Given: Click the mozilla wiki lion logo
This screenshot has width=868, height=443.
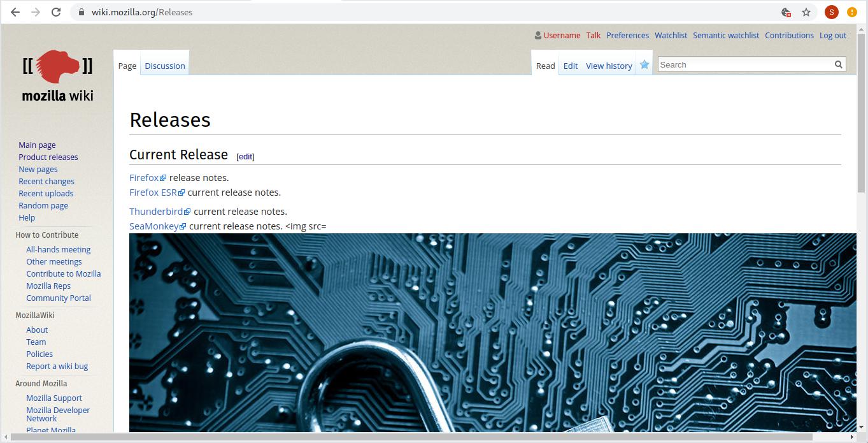Looking at the screenshot, I should (x=56, y=67).
